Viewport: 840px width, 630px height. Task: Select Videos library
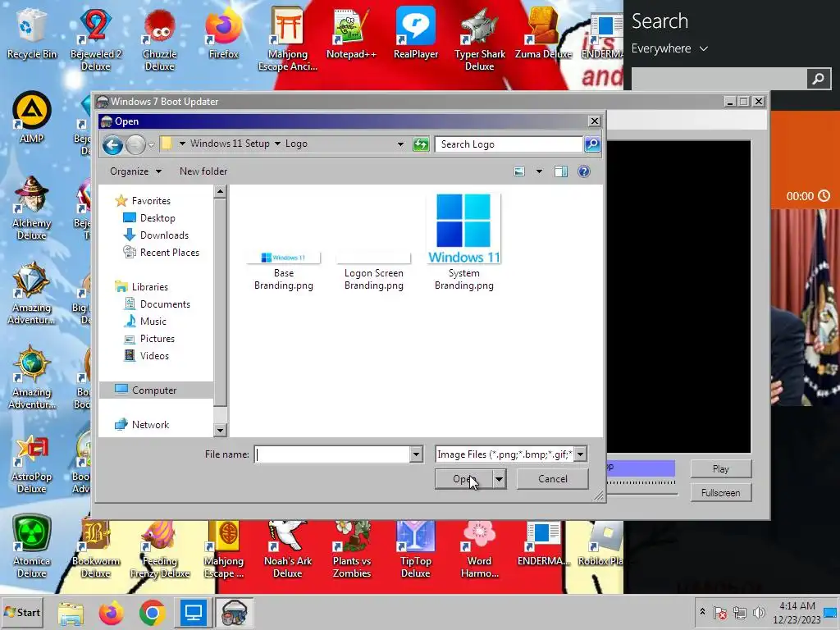[x=154, y=356]
